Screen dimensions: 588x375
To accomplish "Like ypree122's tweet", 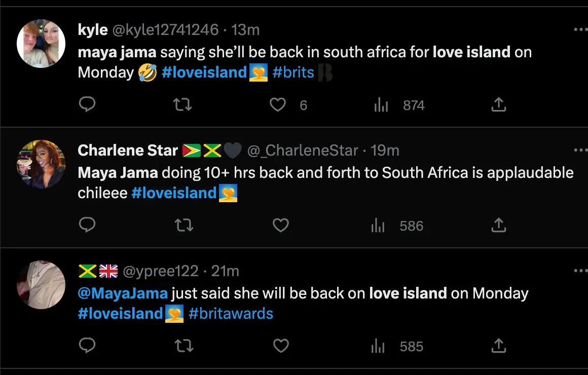I will click(x=280, y=346).
